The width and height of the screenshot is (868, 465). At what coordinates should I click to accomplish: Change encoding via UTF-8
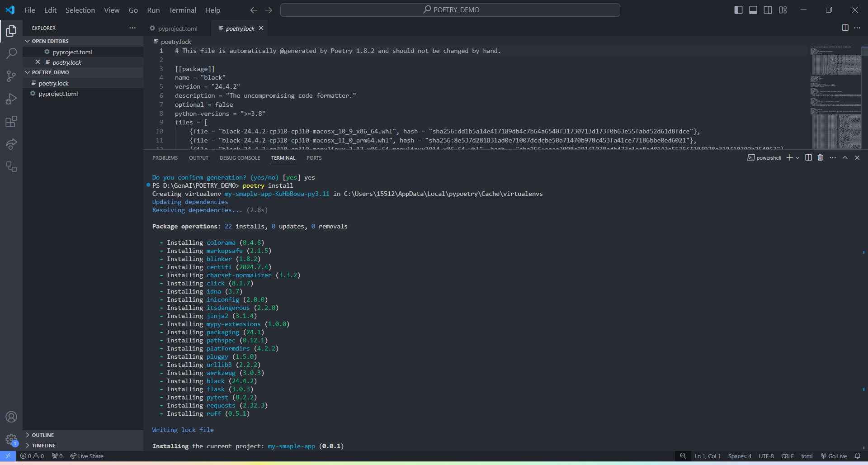[x=766, y=456]
